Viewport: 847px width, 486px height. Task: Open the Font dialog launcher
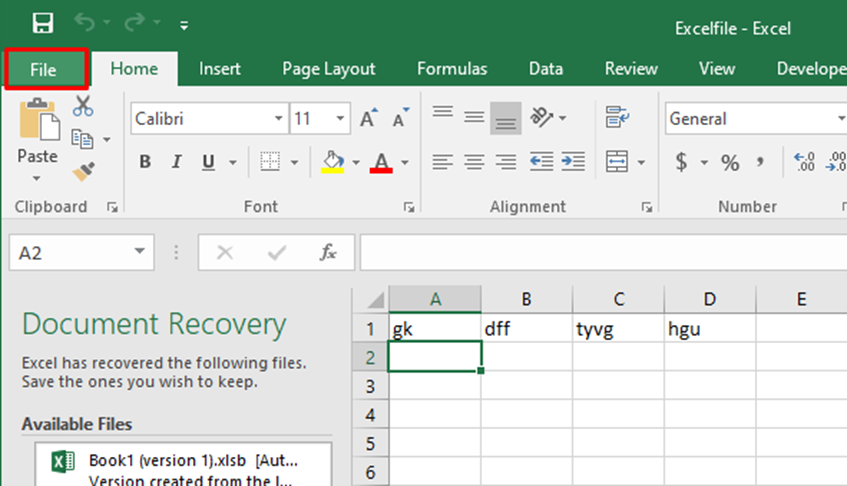coord(409,207)
